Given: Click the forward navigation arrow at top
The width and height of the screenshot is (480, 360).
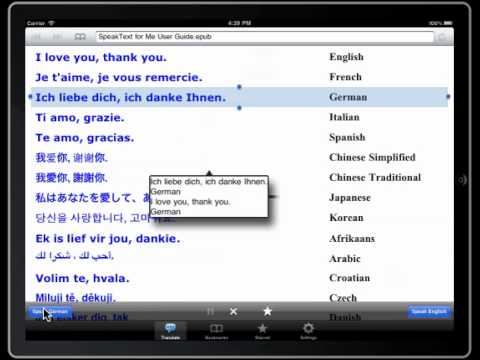Looking at the screenshot, I should click(x=58, y=37).
